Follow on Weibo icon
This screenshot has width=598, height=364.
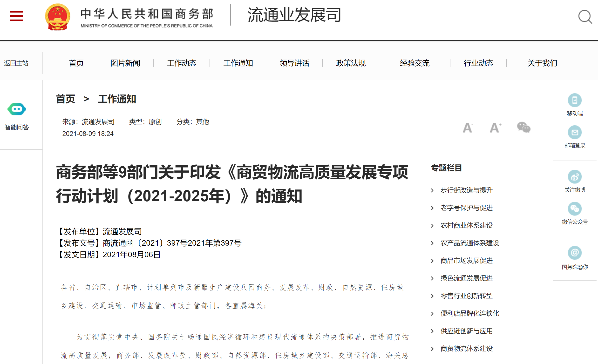pyautogui.click(x=574, y=177)
